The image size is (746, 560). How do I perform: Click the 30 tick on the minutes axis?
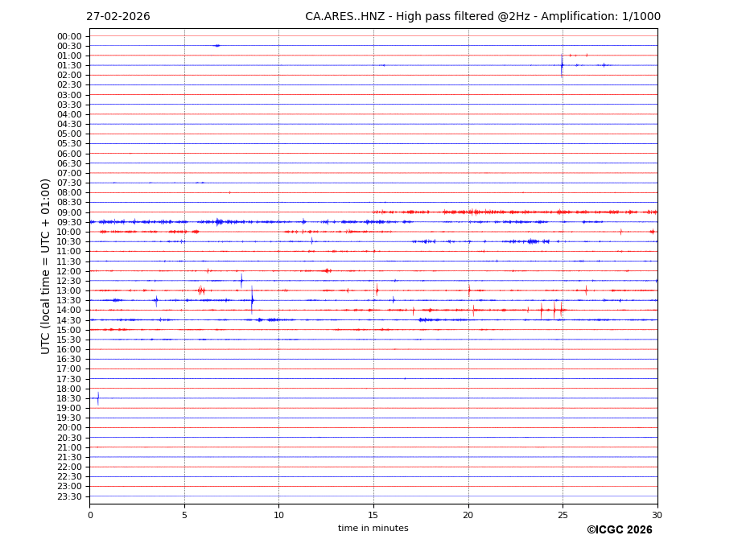(657, 515)
